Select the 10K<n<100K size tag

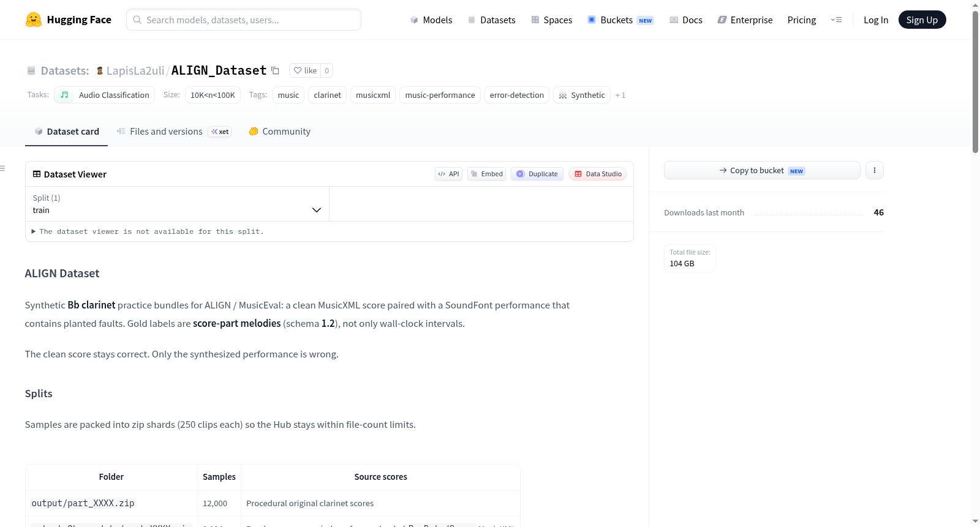(213, 95)
